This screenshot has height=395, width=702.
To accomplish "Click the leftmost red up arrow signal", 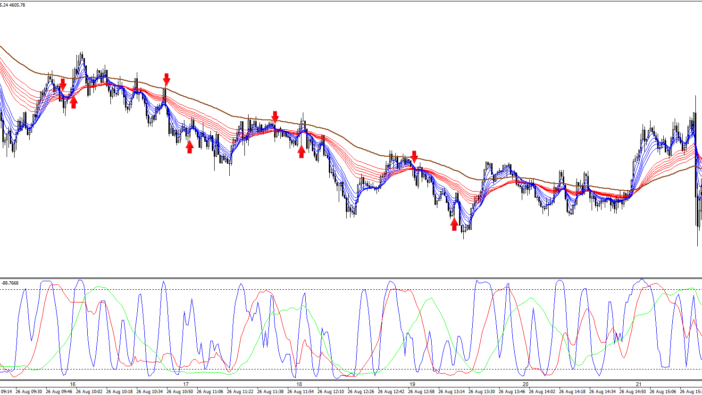I will point(73,103).
